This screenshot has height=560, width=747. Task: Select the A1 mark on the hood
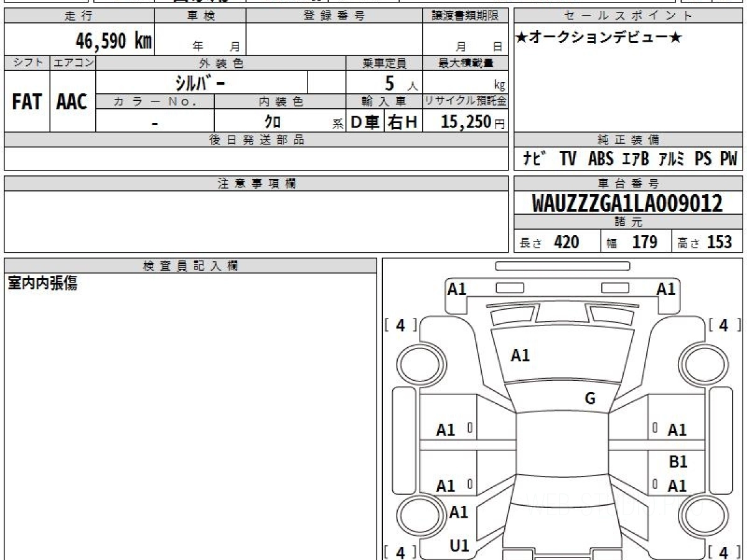pos(520,355)
